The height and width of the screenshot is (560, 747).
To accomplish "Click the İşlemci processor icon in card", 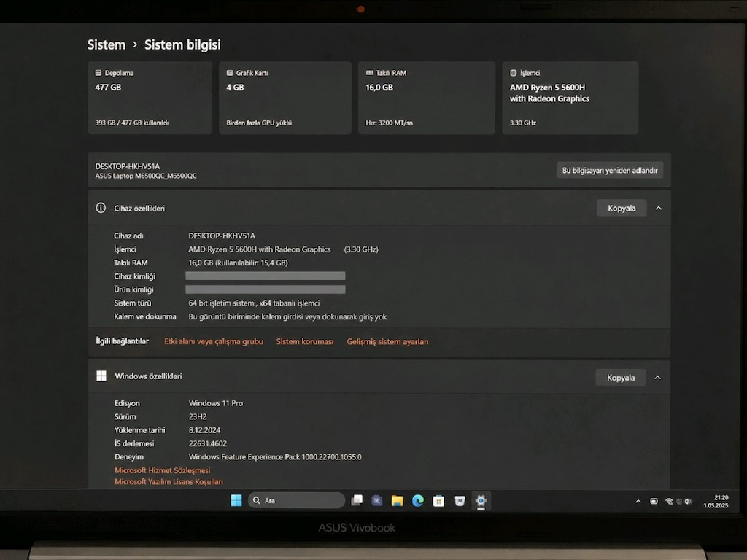I will (513, 73).
